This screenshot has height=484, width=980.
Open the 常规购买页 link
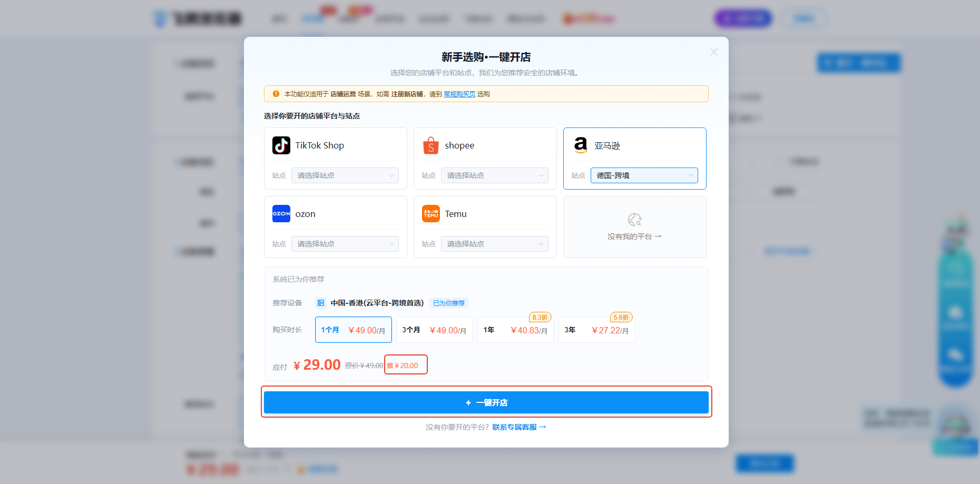(x=459, y=94)
